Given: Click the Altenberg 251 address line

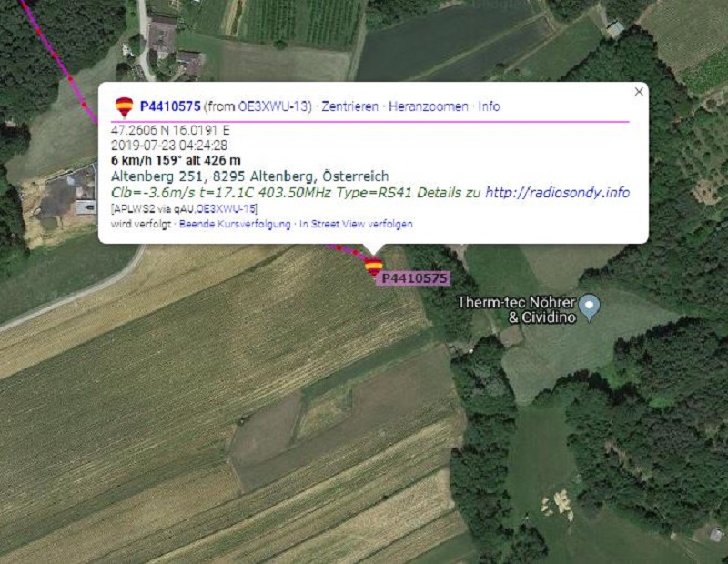Looking at the screenshot, I should pyautogui.click(x=249, y=176).
